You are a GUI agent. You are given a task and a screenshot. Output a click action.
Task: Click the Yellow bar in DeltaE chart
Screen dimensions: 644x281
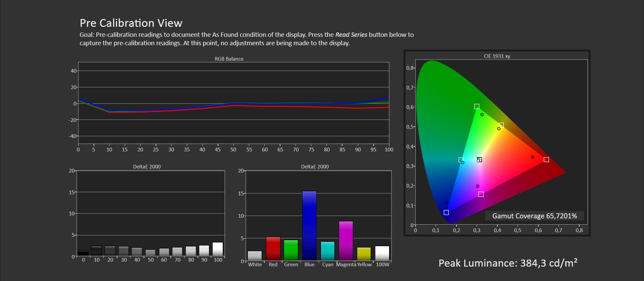(x=364, y=254)
